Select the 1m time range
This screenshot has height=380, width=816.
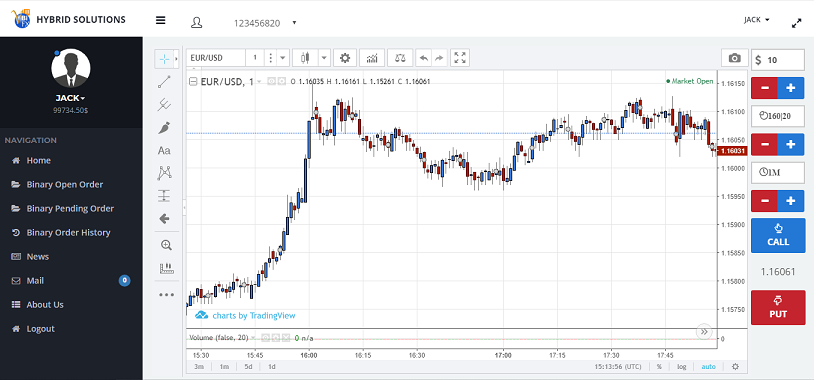click(x=224, y=366)
